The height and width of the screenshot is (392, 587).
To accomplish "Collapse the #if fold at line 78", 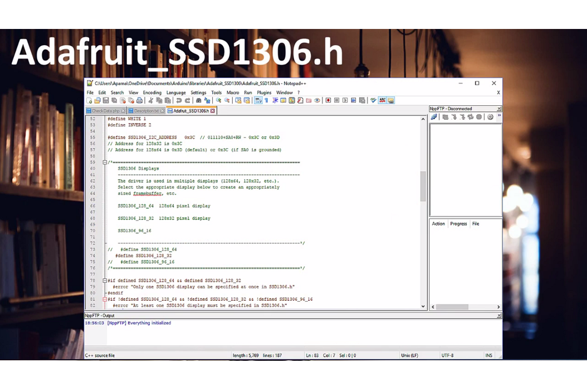I will tap(105, 281).
